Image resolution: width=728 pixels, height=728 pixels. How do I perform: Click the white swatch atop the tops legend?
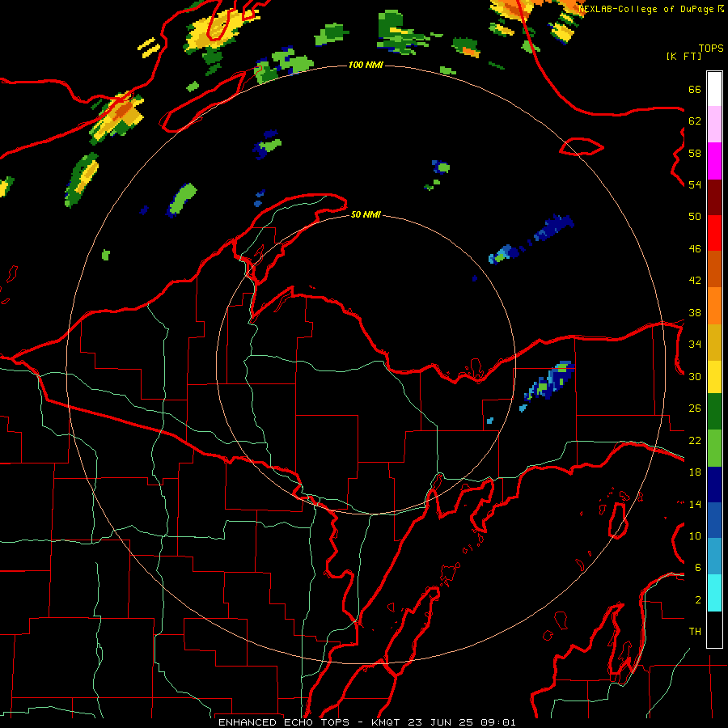[714, 89]
